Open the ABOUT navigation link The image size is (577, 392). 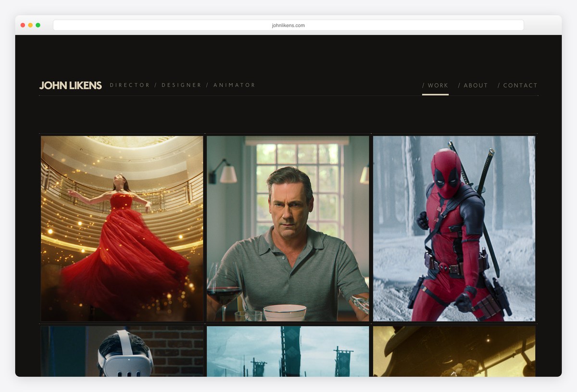[473, 86]
